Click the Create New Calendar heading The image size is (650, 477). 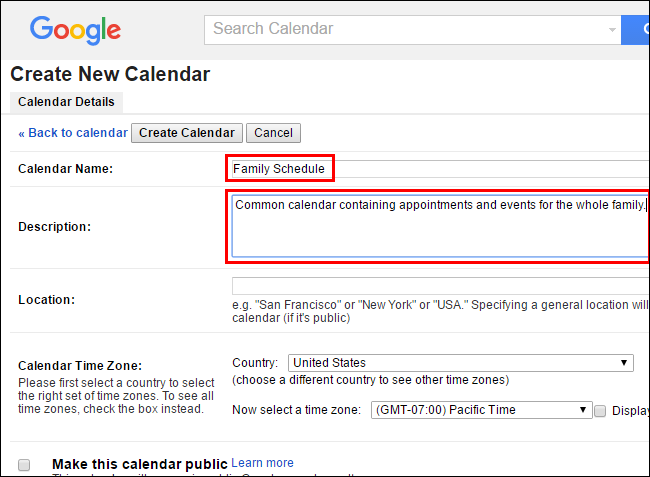[x=110, y=74]
